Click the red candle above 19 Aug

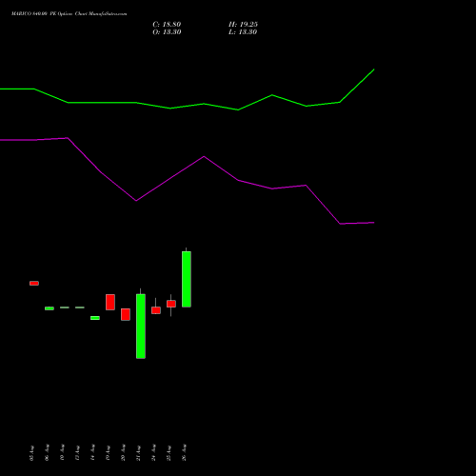(110, 302)
